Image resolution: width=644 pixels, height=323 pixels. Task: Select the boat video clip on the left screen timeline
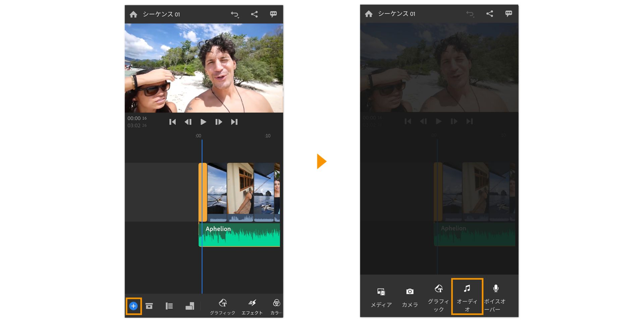217,192
